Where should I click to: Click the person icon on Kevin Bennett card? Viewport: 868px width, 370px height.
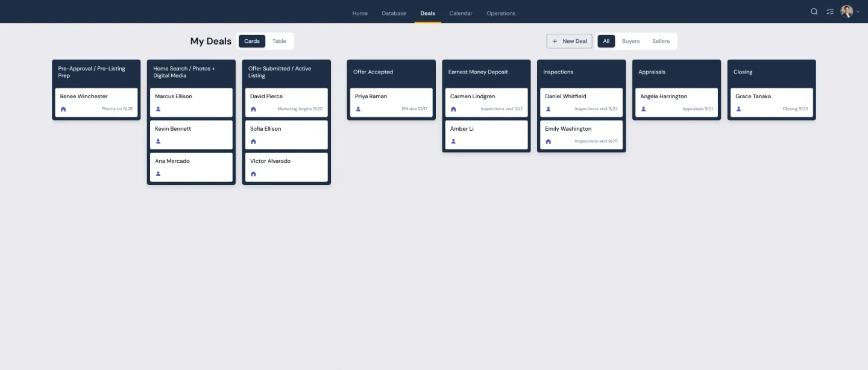point(159,142)
